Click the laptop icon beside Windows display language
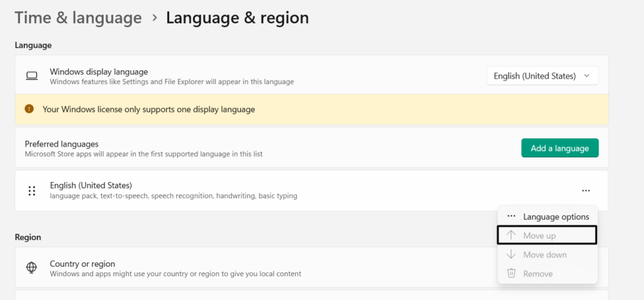This screenshot has width=644, height=300. (x=31, y=76)
